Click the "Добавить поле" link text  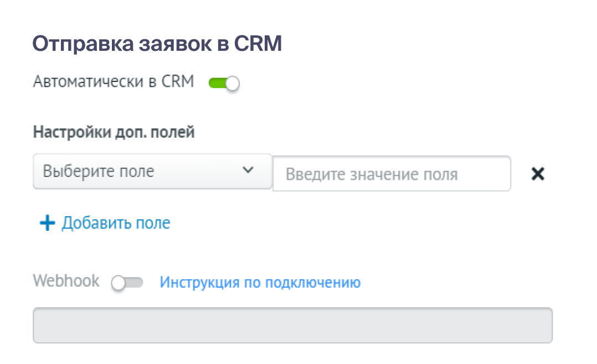click(116, 223)
